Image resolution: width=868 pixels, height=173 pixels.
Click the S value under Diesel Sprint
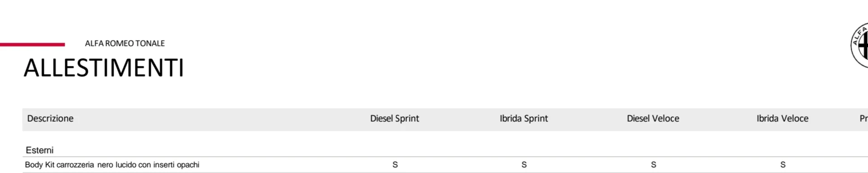click(x=395, y=165)
